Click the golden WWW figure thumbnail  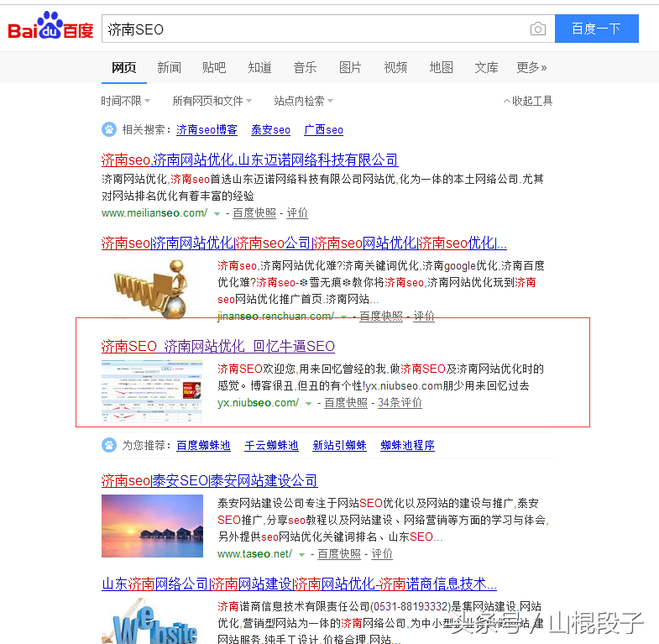coord(152,288)
